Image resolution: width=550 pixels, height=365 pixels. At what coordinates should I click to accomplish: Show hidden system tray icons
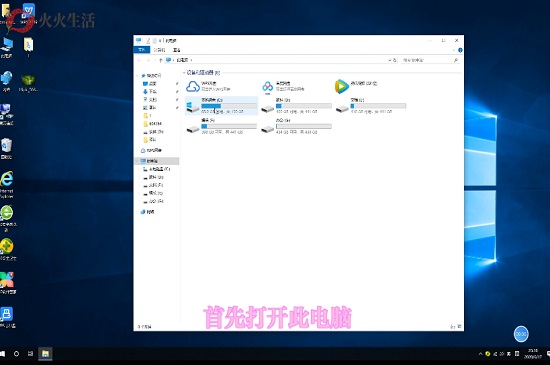point(480,354)
